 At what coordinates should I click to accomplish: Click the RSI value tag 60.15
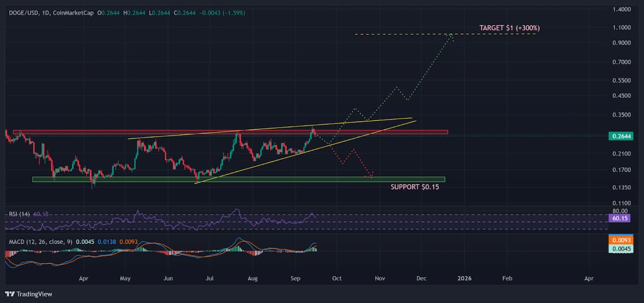(621, 219)
